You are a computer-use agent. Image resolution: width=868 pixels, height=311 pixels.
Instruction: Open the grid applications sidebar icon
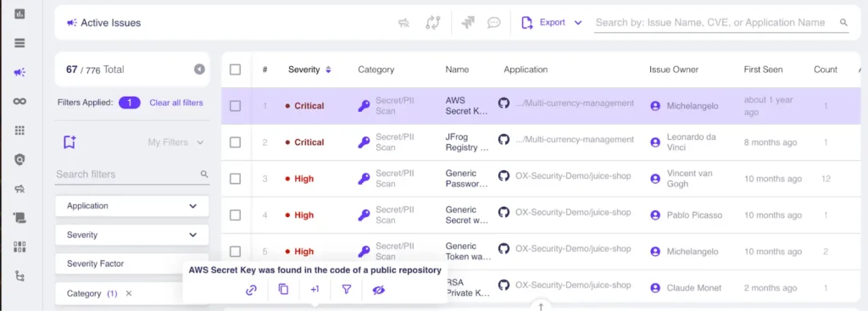pyautogui.click(x=20, y=131)
